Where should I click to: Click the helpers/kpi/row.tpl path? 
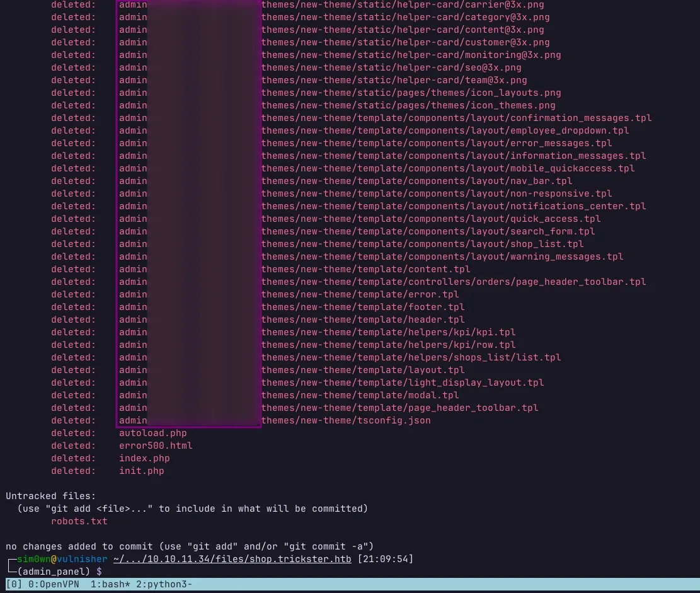point(388,345)
